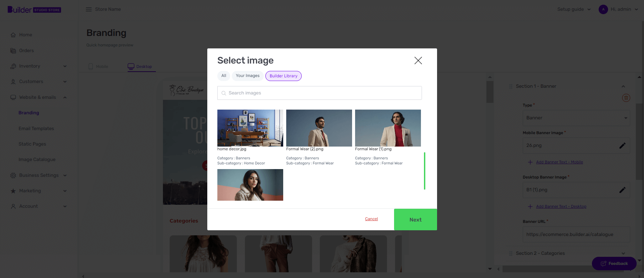Click the Account person icon
Screen dimensions: 644x278
13,206
